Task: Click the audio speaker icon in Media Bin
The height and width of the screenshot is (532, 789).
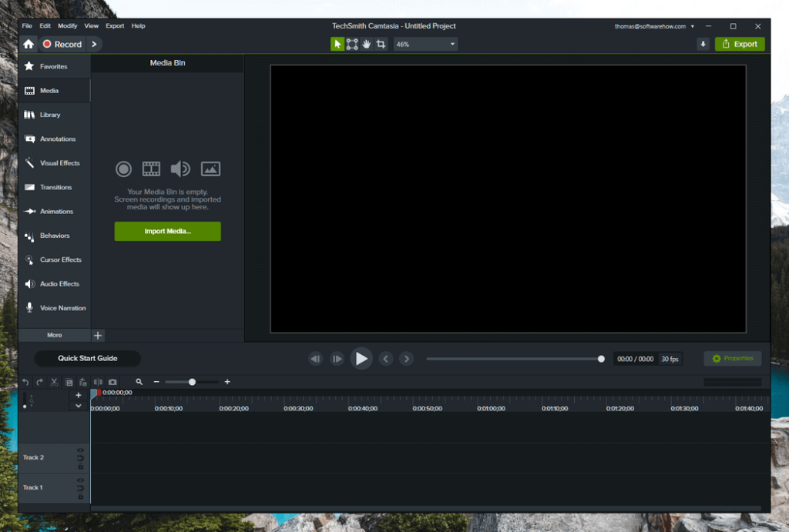Action: [x=180, y=169]
